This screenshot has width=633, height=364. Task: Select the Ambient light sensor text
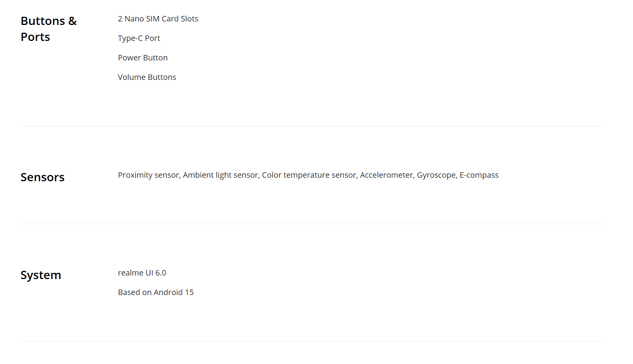point(220,175)
